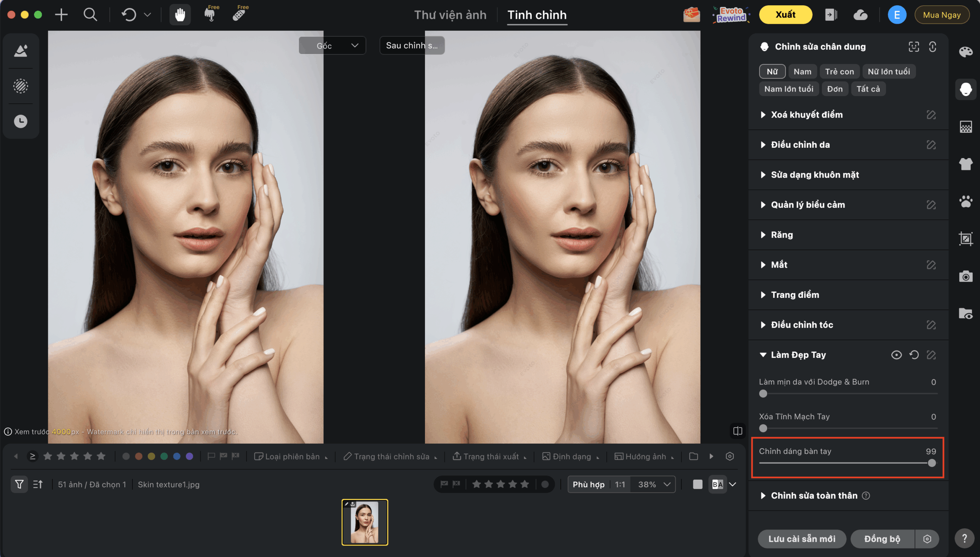Screen dimensions: 980x557
Task: Select the free healing bandage tool
Action: [x=239, y=15]
